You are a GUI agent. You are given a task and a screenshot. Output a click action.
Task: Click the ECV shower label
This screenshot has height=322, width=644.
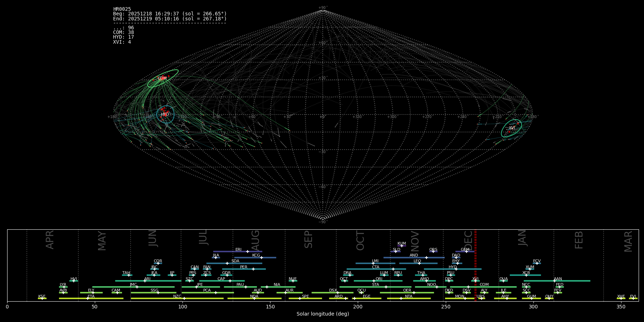point(537,261)
